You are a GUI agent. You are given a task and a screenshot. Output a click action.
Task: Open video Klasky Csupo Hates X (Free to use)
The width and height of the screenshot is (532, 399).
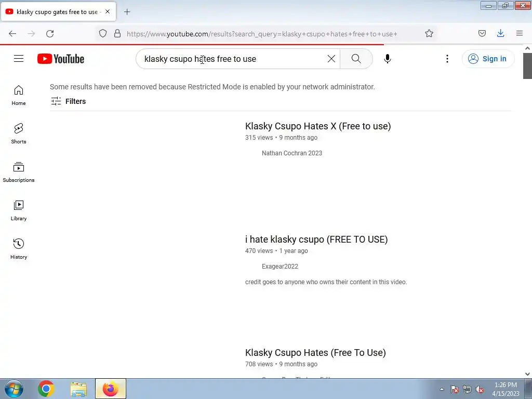click(x=318, y=126)
